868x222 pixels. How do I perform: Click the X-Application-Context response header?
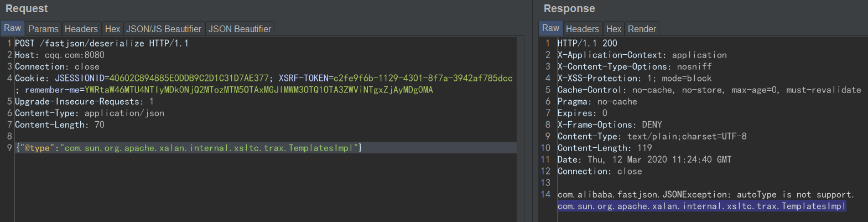coord(642,55)
